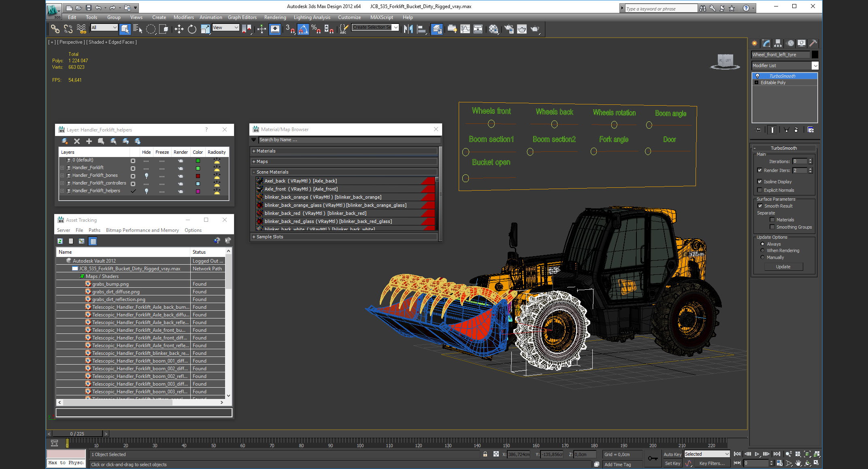
Task: Select the Select and Link tool
Action: [x=55, y=29]
